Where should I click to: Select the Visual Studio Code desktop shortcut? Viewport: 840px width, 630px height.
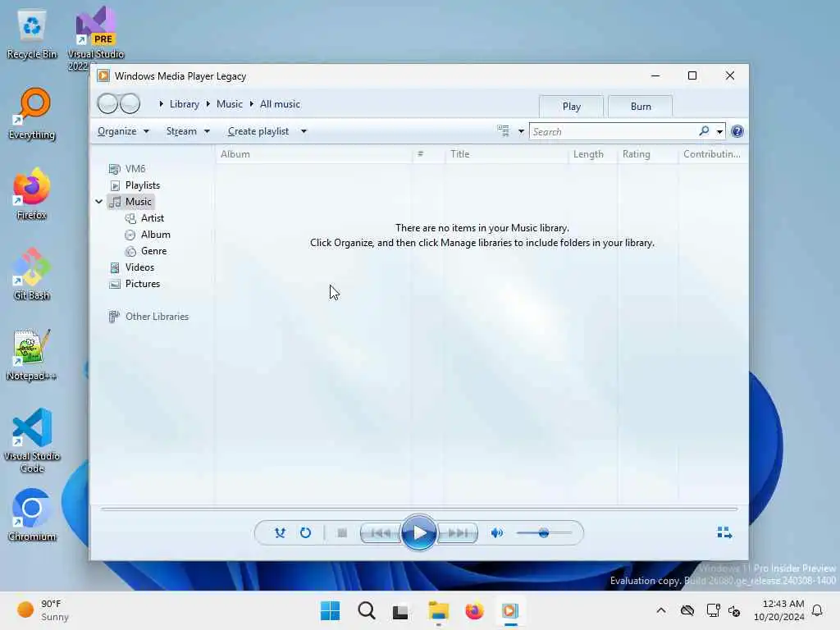pyautogui.click(x=32, y=441)
